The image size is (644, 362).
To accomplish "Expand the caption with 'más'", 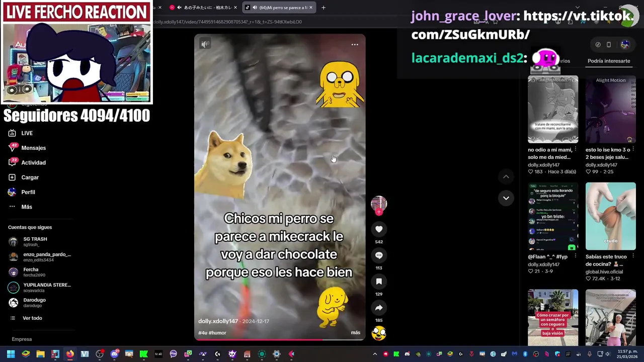I will pyautogui.click(x=356, y=333).
